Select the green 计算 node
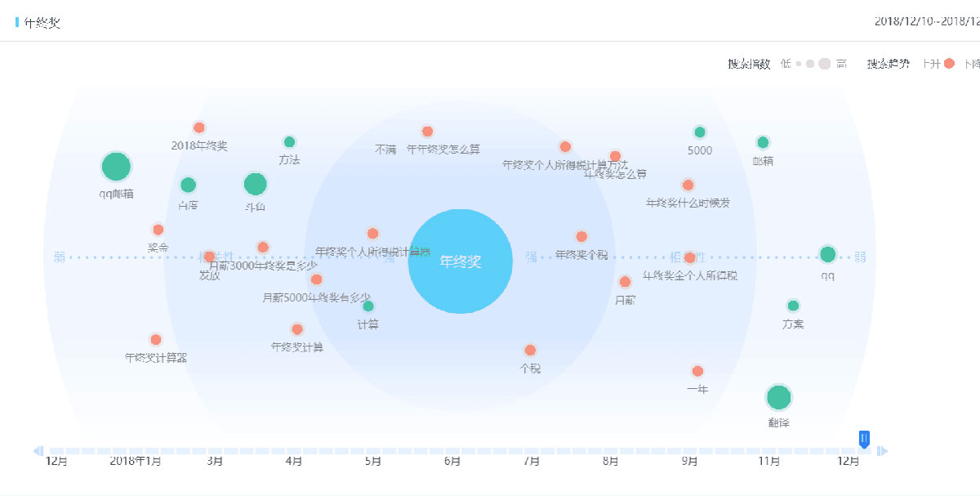The width and height of the screenshot is (980, 496). click(368, 306)
